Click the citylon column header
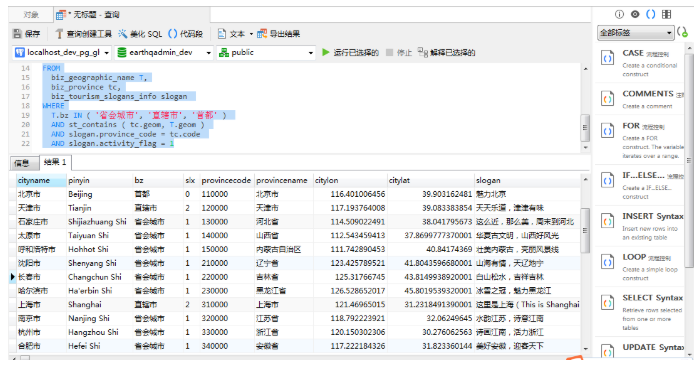Image resolution: width=696 pixels, height=368 pixels. point(350,181)
